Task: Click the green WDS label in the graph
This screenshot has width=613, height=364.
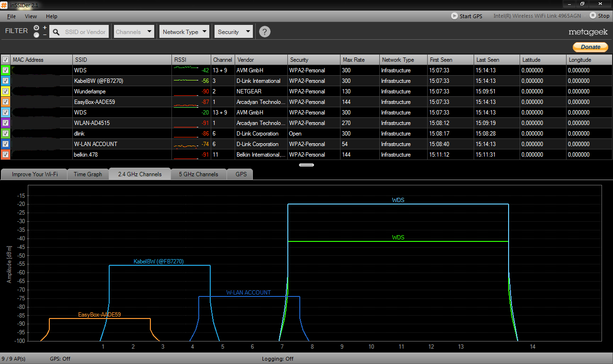Action: click(x=398, y=238)
